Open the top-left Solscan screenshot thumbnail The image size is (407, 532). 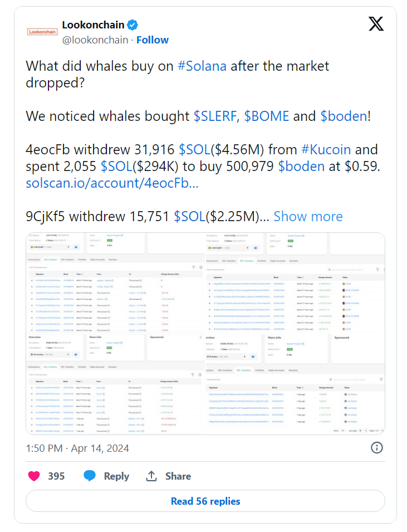point(115,283)
